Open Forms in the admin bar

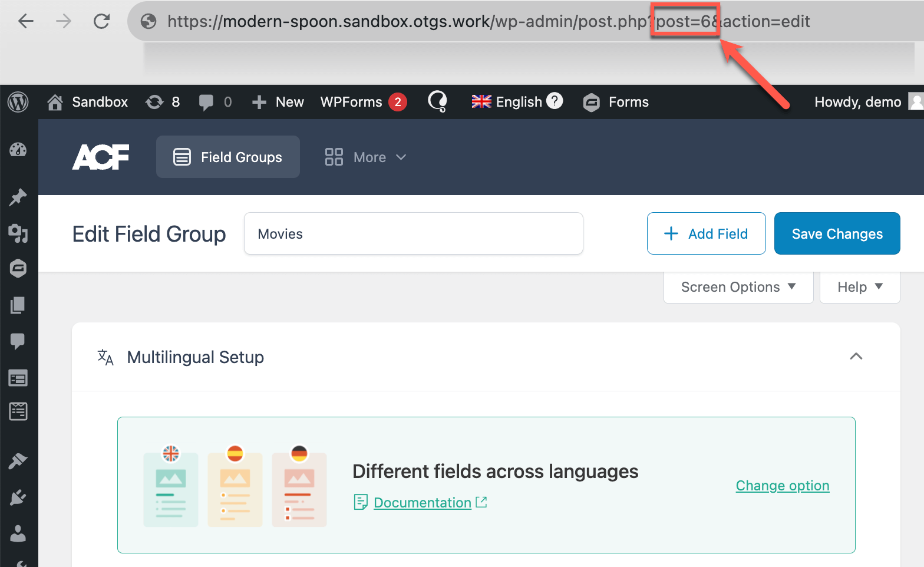point(616,102)
